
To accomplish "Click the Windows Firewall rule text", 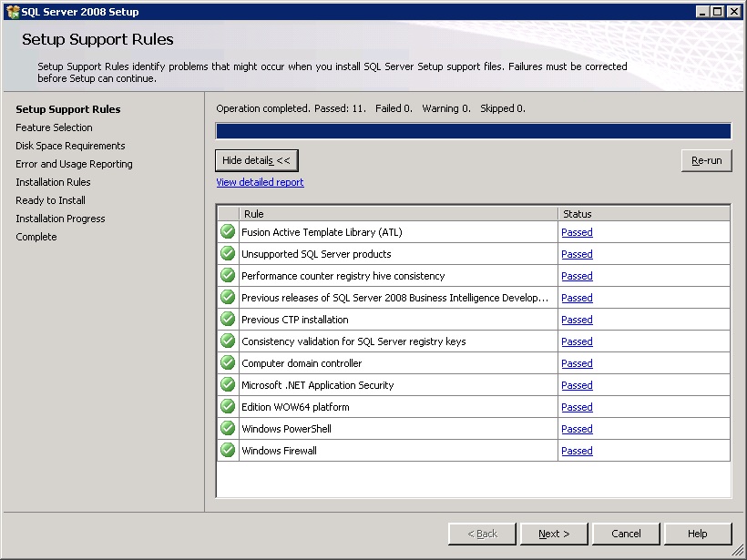I will 279,451.
